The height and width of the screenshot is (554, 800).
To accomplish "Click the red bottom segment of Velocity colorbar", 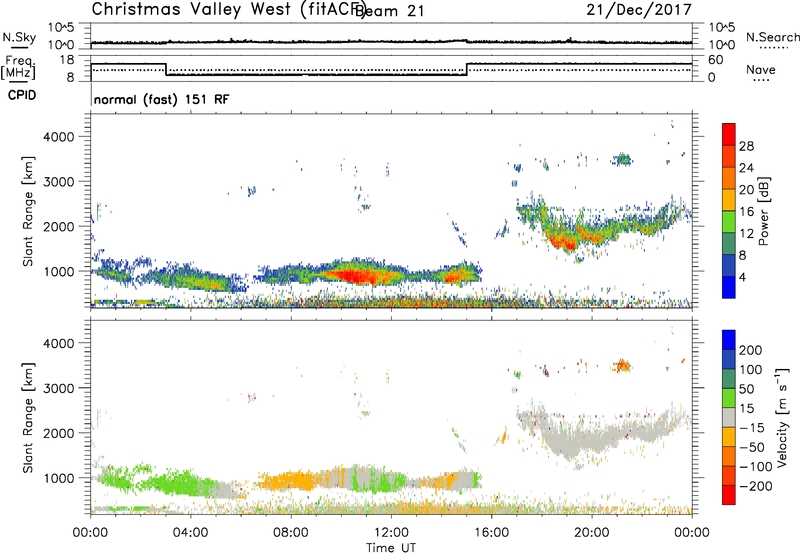I will tap(729, 495).
